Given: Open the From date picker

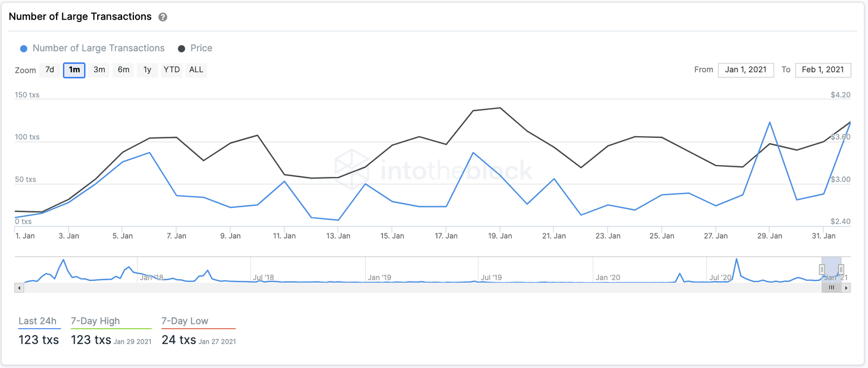Looking at the screenshot, I should pyautogui.click(x=746, y=70).
